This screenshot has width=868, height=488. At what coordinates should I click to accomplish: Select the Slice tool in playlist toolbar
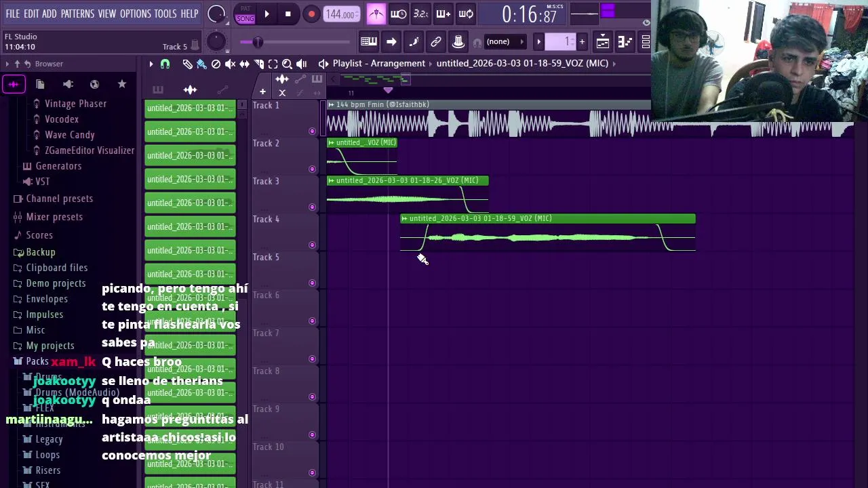(x=258, y=64)
